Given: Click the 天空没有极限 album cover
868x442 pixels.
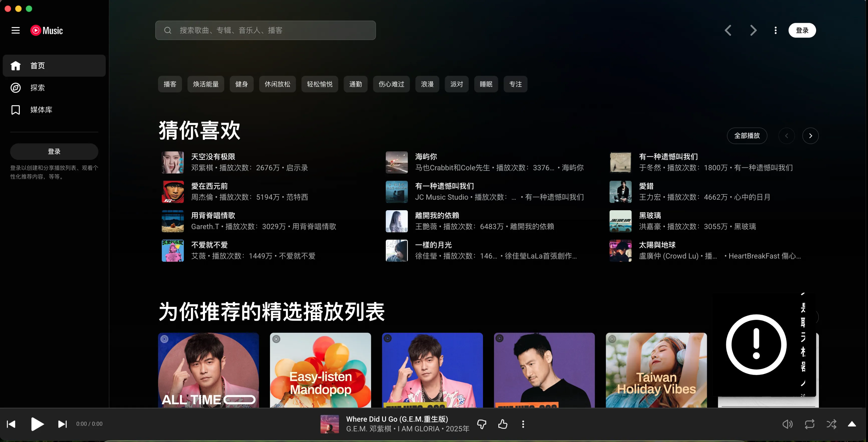Looking at the screenshot, I should 173,162.
